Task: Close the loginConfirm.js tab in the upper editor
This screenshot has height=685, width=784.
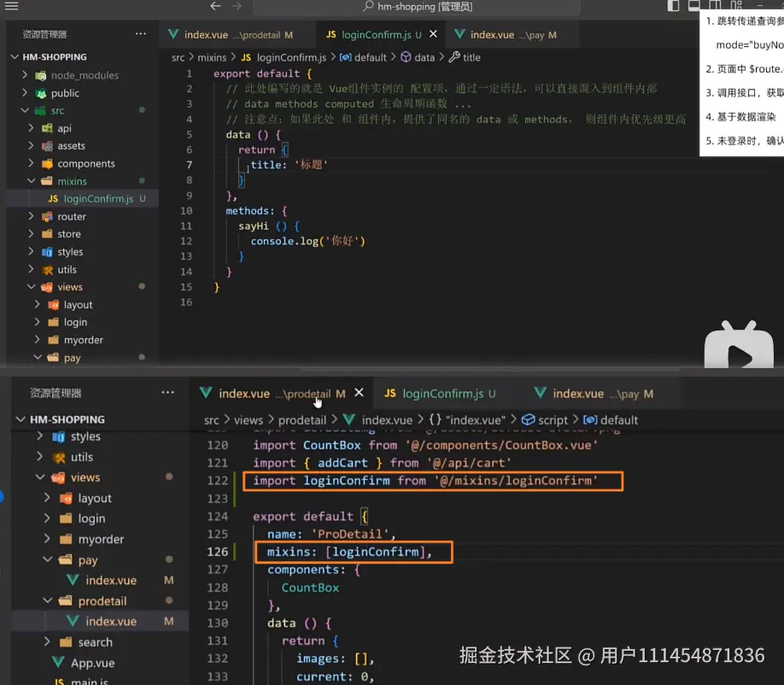Action: point(433,34)
